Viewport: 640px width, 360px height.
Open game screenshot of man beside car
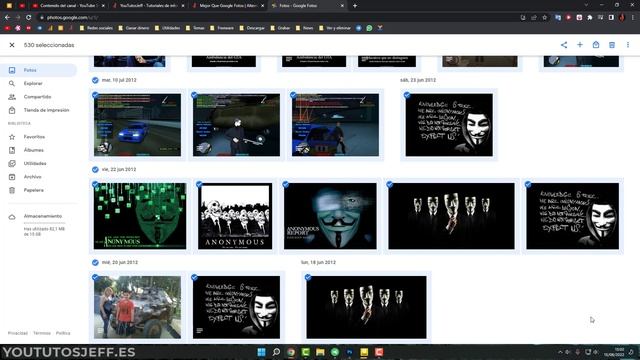point(335,125)
